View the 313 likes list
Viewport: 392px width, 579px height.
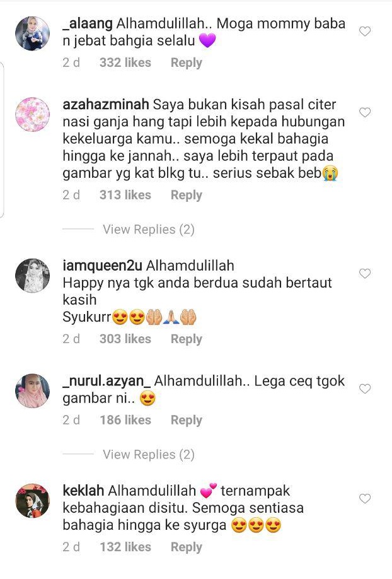pos(125,195)
